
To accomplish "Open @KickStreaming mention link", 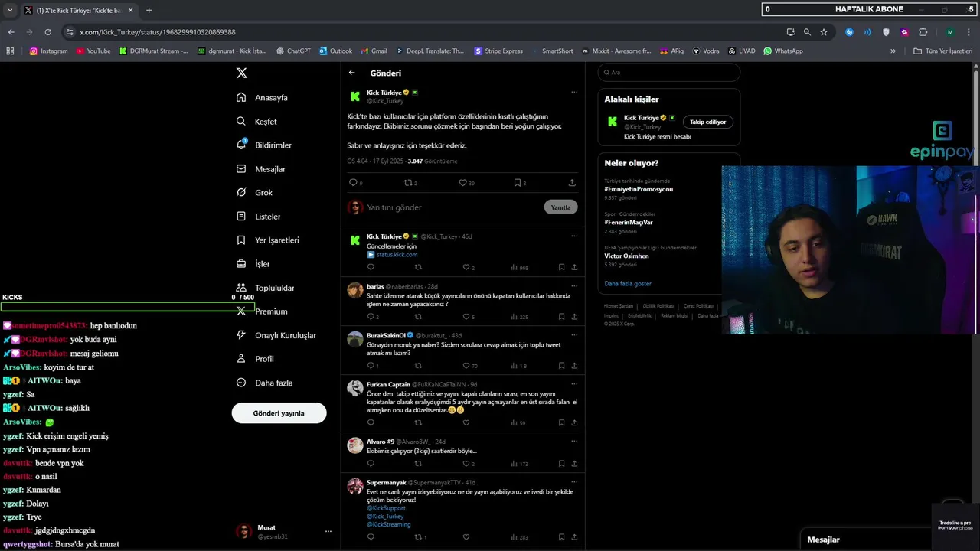I will pyautogui.click(x=389, y=524).
